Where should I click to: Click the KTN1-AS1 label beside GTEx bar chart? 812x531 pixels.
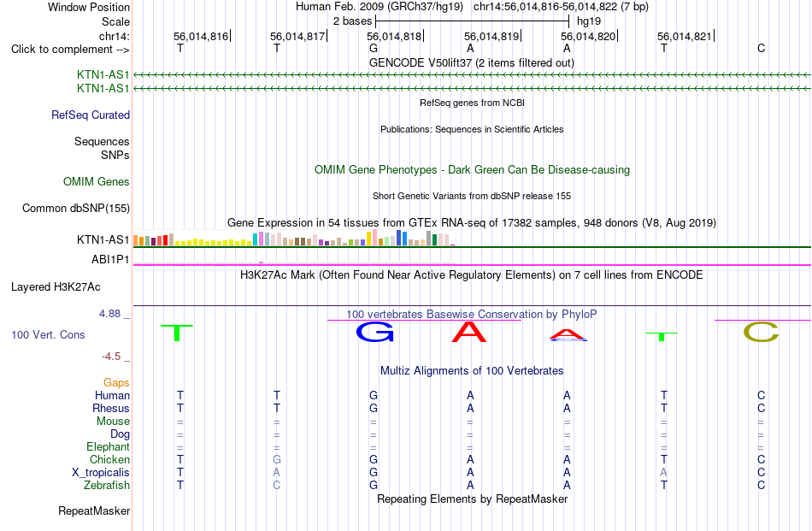coord(103,240)
